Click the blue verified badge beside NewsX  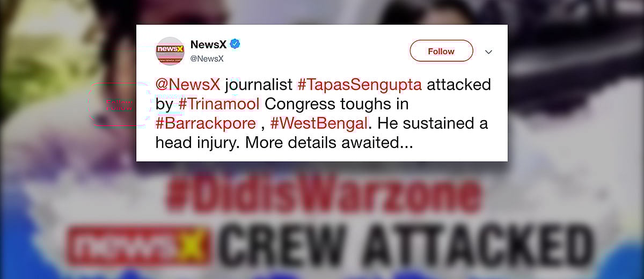tap(235, 45)
